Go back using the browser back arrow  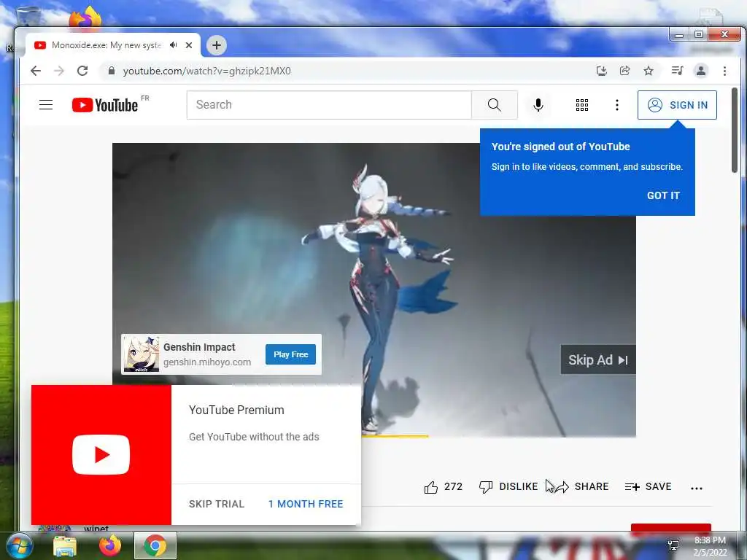click(36, 71)
